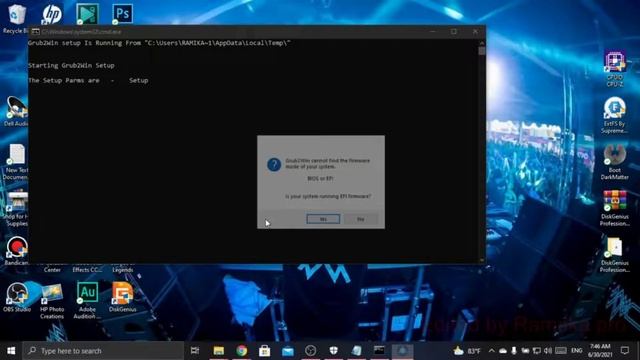Open the DiskGenius Professional folder icon

pos(615,255)
